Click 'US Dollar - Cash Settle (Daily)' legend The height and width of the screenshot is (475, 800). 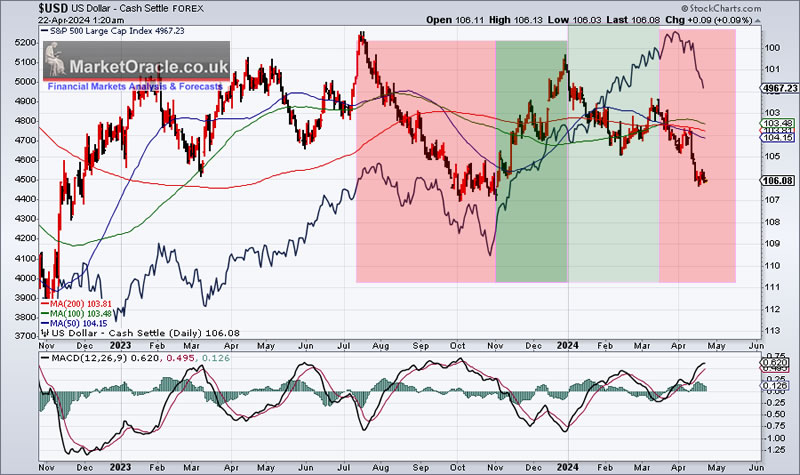pyautogui.click(x=145, y=333)
